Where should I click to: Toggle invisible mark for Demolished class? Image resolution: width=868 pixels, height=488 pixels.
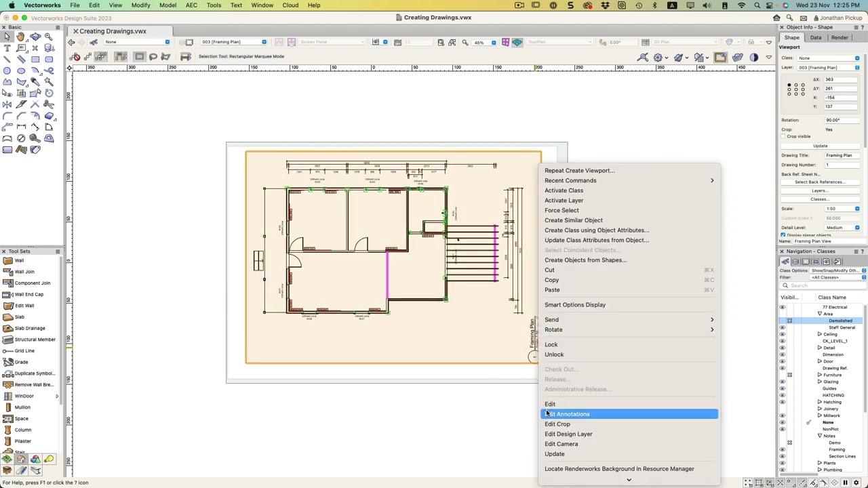[x=790, y=321]
